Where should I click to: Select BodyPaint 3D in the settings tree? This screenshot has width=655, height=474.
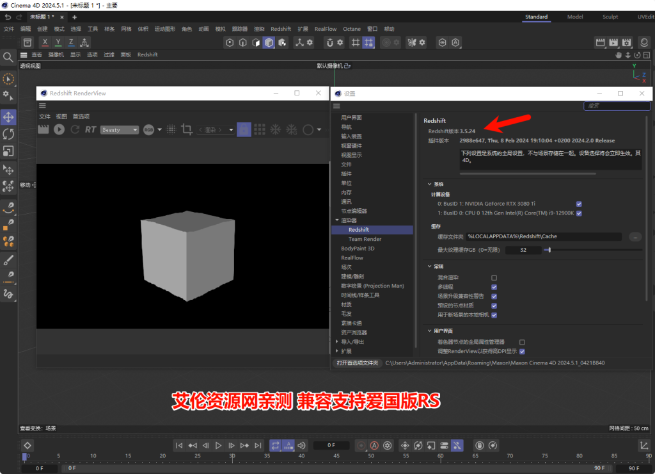click(358, 248)
